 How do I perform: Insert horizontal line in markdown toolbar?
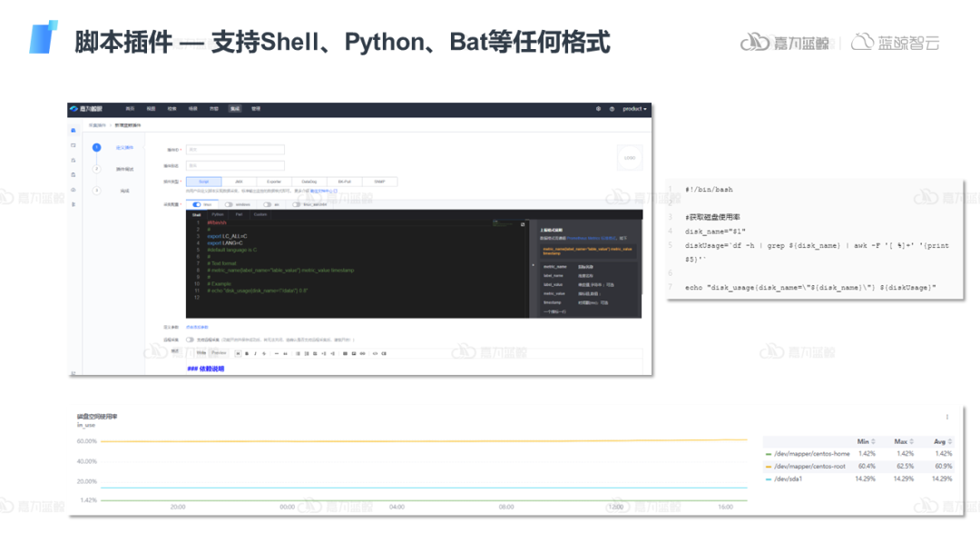coord(277,353)
